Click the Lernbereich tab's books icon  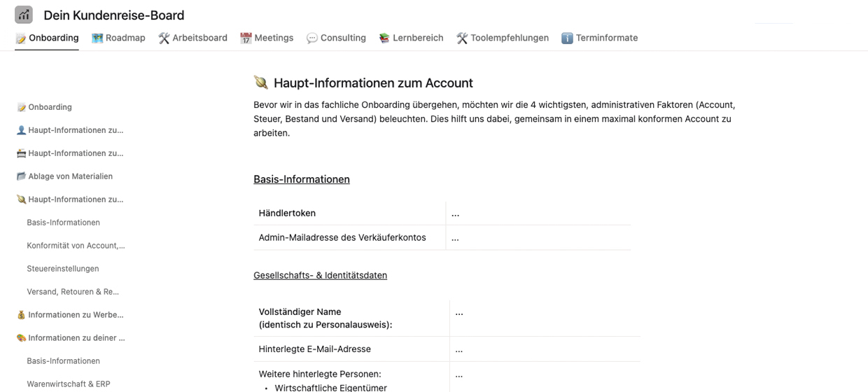click(x=384, y=38)
